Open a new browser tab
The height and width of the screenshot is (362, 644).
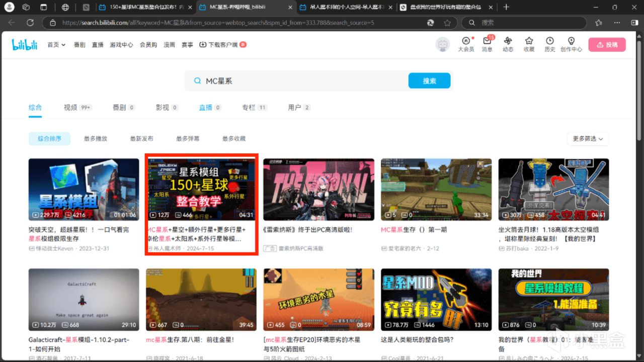[x=506, y=8]
